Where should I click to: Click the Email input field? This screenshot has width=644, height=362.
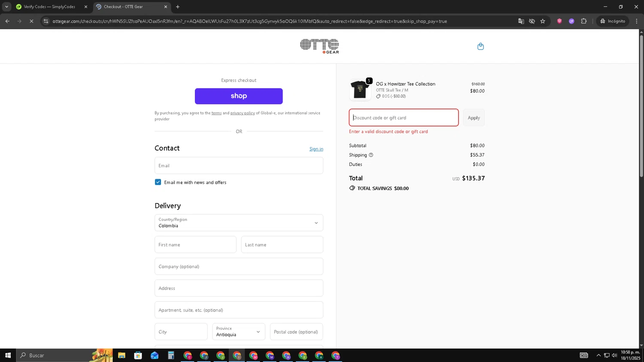[x=239, y=166]
